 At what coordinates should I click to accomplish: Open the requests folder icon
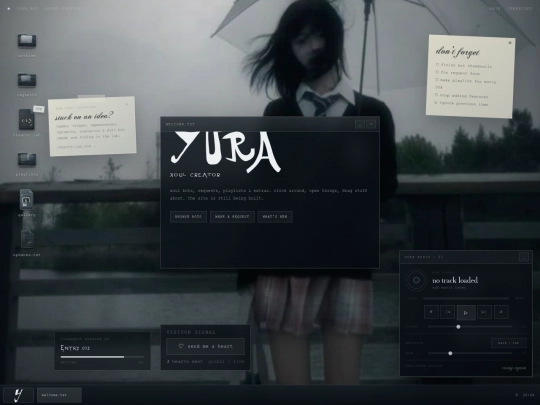tap(27, 80)
